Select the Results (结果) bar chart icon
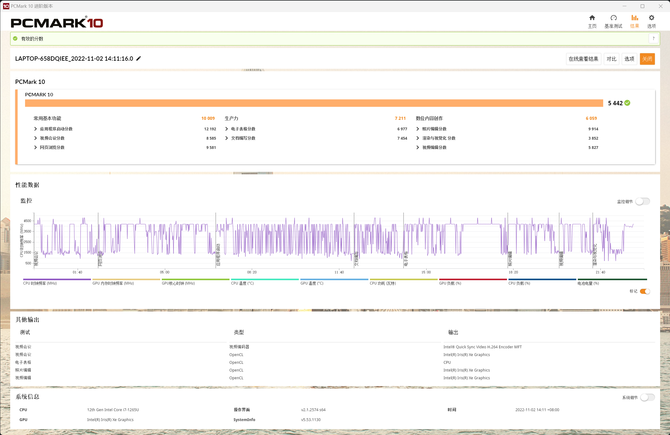The image size is (670, 435). point(635,18)
